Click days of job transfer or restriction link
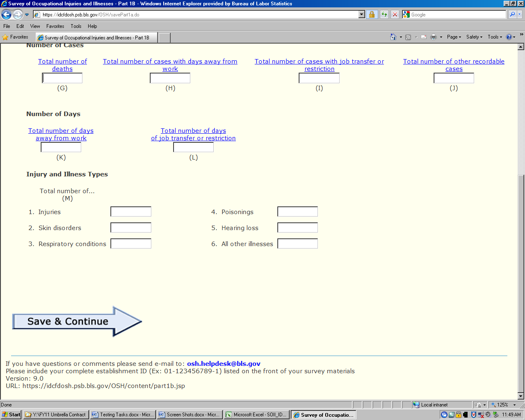This screenshot has width=525, height=420. 193,135
